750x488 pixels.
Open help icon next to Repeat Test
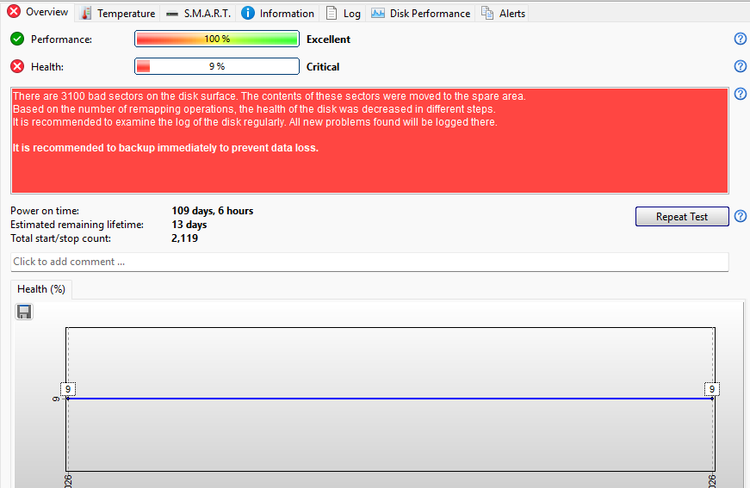pos(740,216)
